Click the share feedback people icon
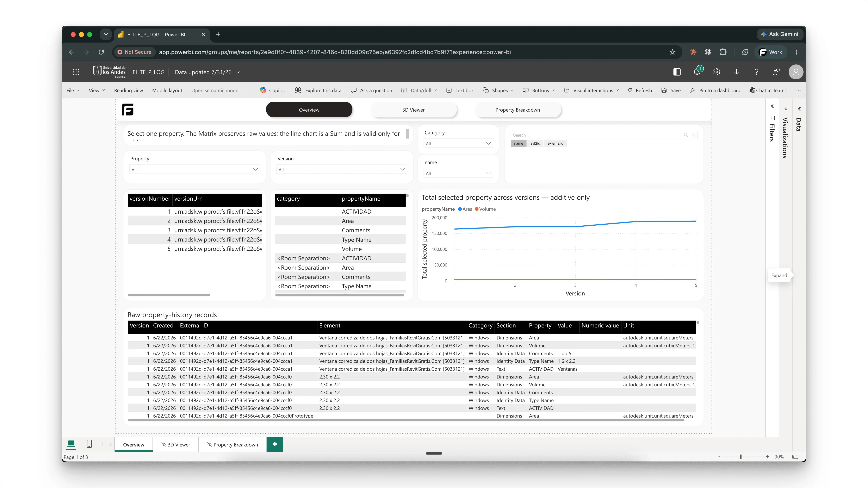The height and width of the screenshot is (488, 868). coord(776,72)
